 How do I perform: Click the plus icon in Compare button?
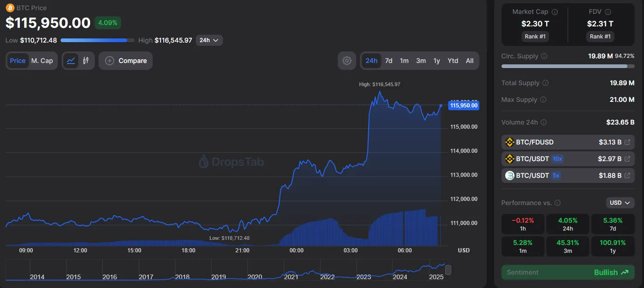coord(110,61)
